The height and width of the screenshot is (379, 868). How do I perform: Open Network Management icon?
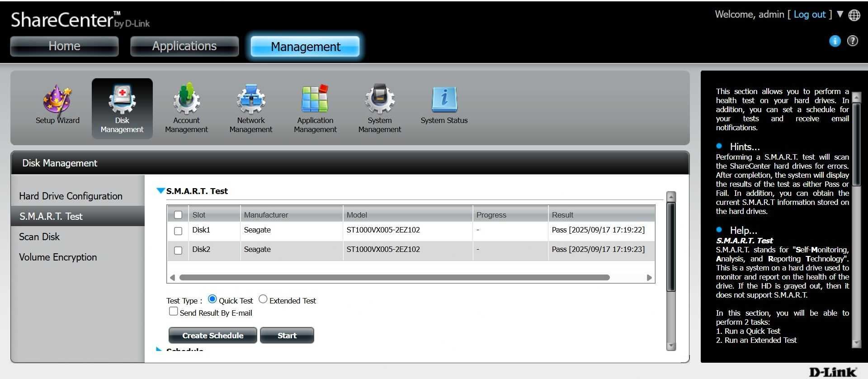coord(251,109)
